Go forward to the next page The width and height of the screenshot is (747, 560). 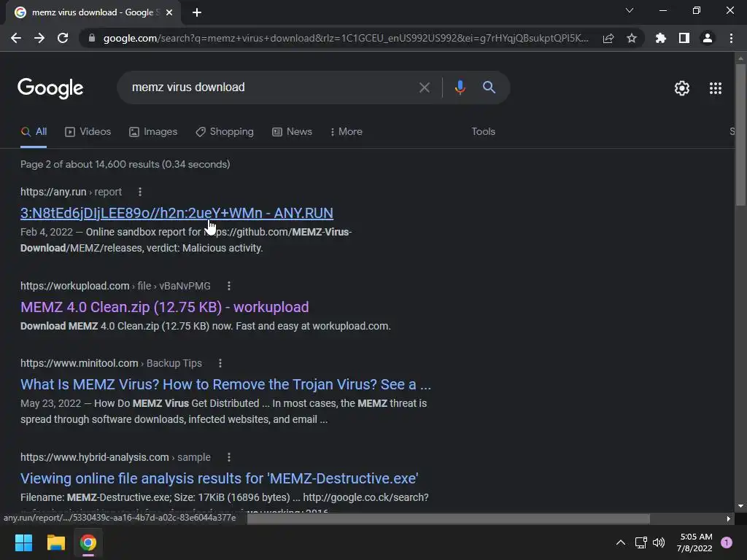[39, 38]
